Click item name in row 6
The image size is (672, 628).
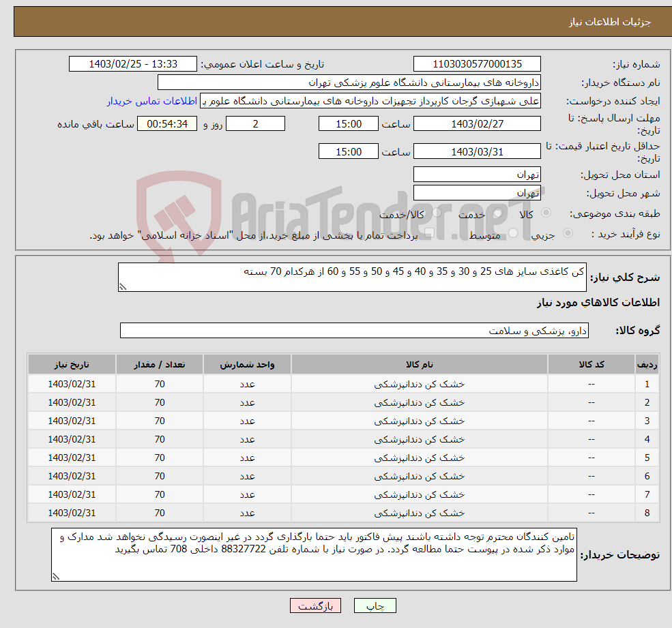pyautogui.click(x=419, y=477)
